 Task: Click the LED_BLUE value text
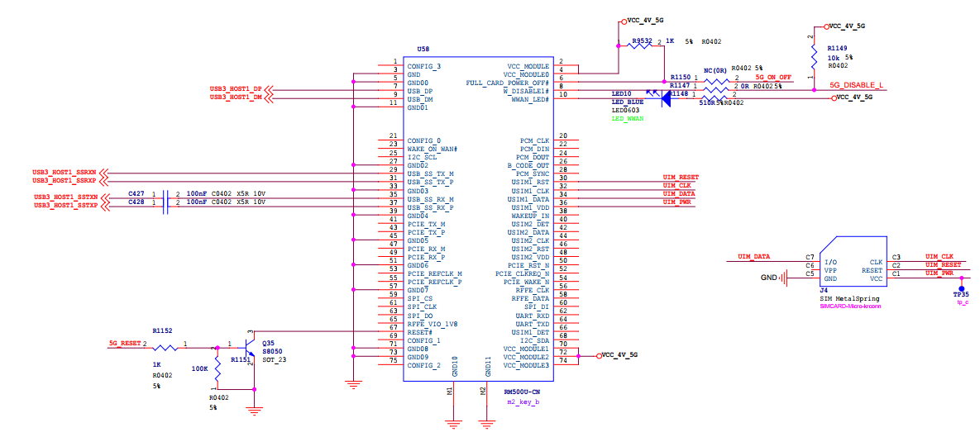(627, 102)
